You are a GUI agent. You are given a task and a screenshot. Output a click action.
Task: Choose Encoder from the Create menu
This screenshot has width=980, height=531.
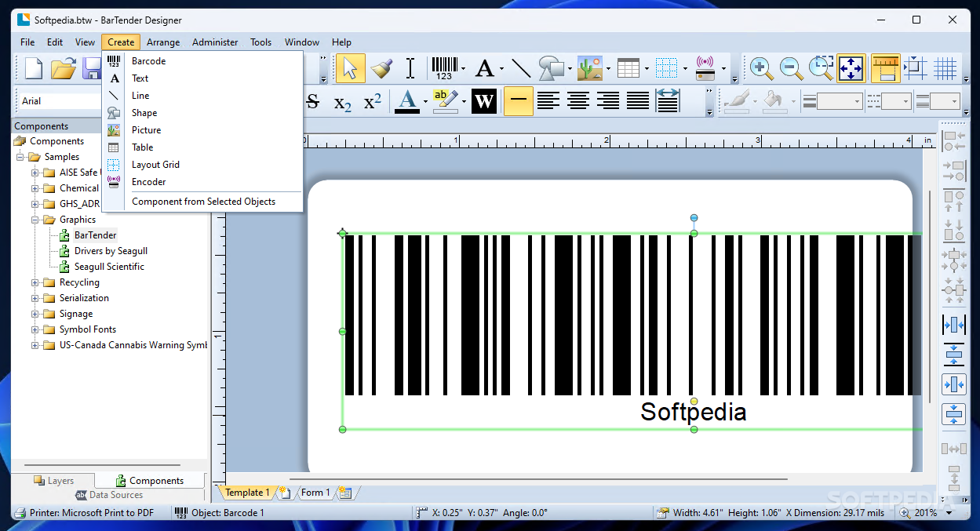click(x=202, y=182)
